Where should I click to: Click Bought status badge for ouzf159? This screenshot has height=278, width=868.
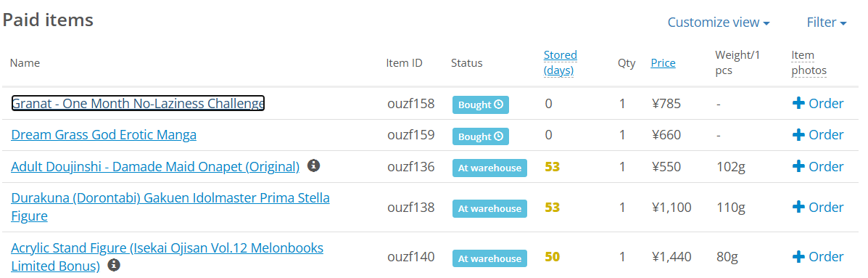point(481,136)
